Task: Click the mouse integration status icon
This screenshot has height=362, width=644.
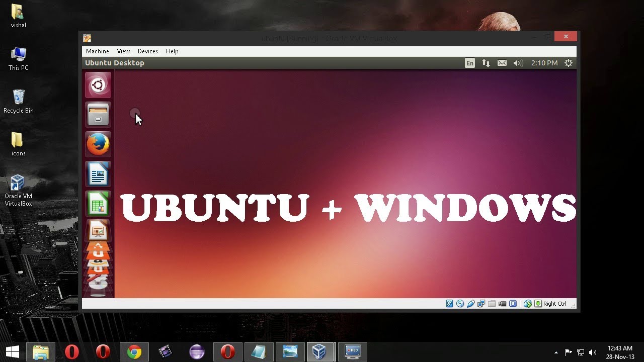Action: coord(527,304)
